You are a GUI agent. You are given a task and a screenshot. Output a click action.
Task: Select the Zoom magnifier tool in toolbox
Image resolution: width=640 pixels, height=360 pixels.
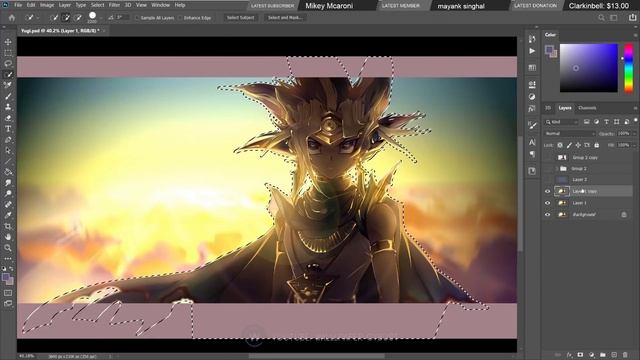click(x=8, y=247)
